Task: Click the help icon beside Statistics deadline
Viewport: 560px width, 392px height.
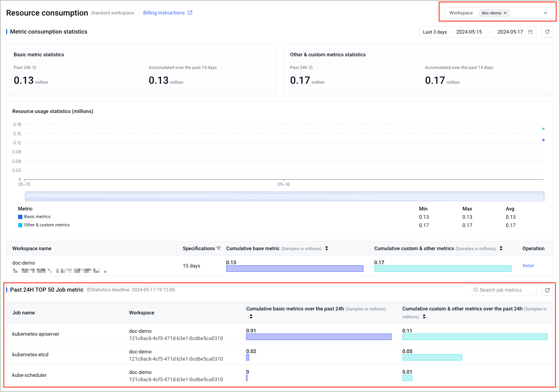Action: 89,290
